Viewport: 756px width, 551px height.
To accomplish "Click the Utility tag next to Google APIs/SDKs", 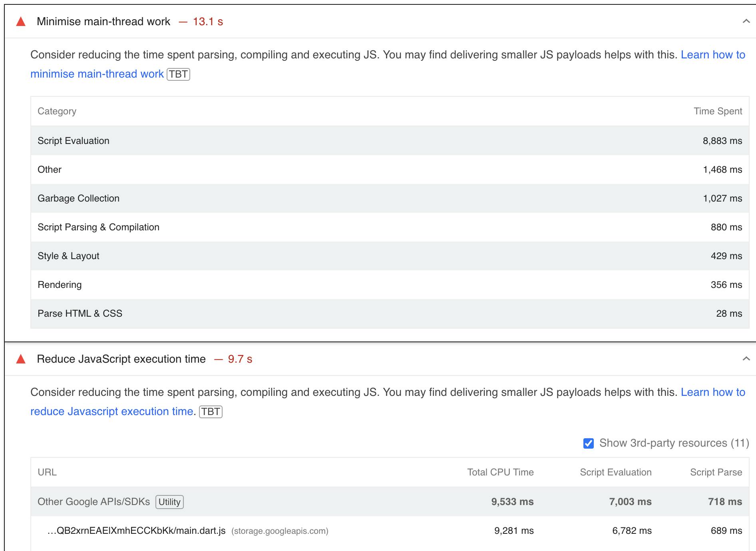I will [x=169, y=502].
